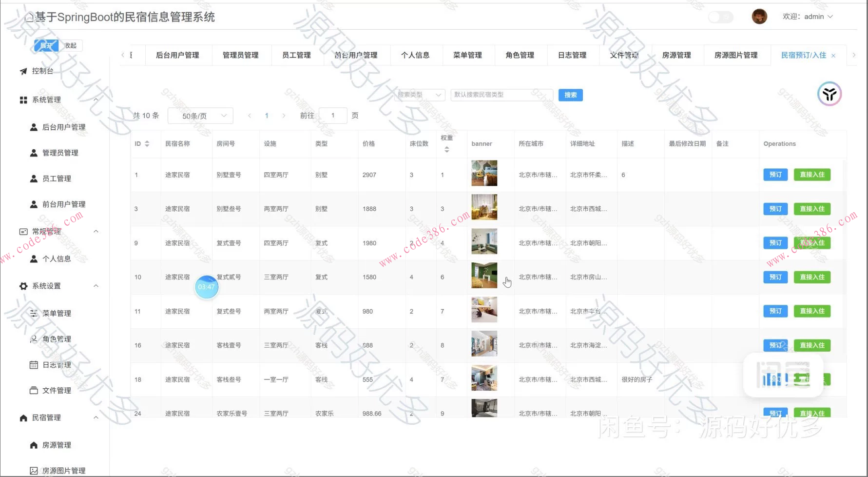Viewport: 868px width, 477px height.
Task: Click 预订 for room 复式贰号
Action: (775, 277)
